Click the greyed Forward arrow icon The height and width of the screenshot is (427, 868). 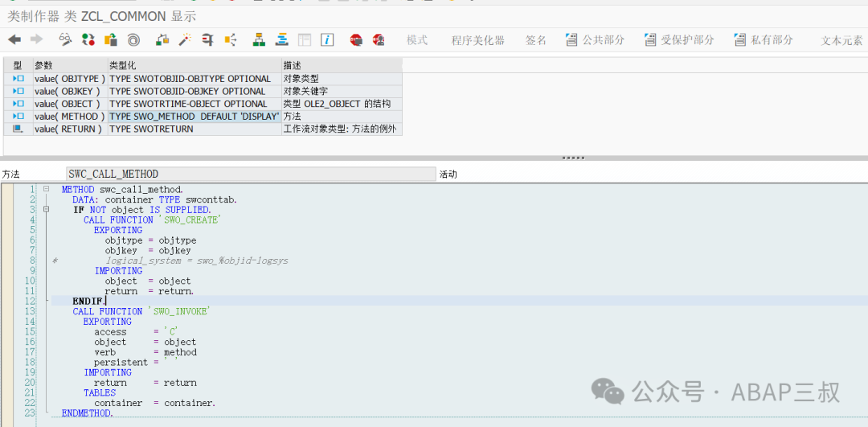coord(36,39)
